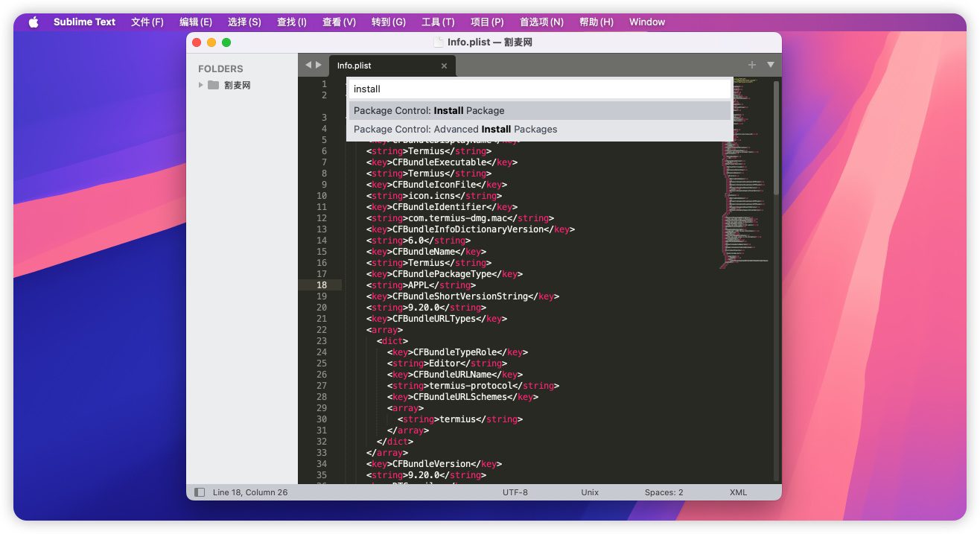Open the 首选项 (N) menu

541,22
